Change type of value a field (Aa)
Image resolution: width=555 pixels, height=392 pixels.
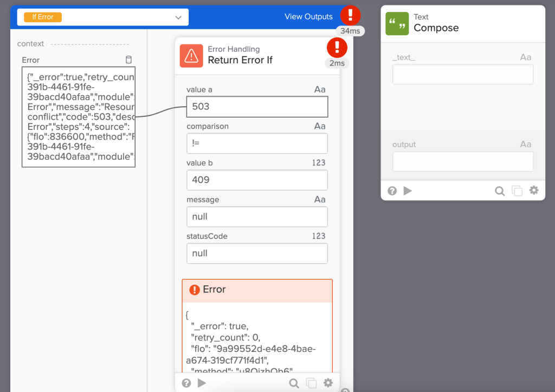(320, 89)
